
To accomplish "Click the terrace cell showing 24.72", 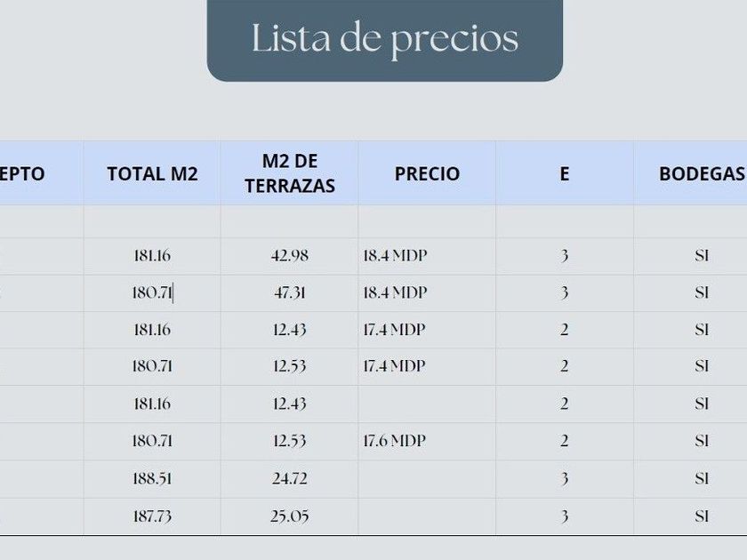I will (x=289, y=479).
